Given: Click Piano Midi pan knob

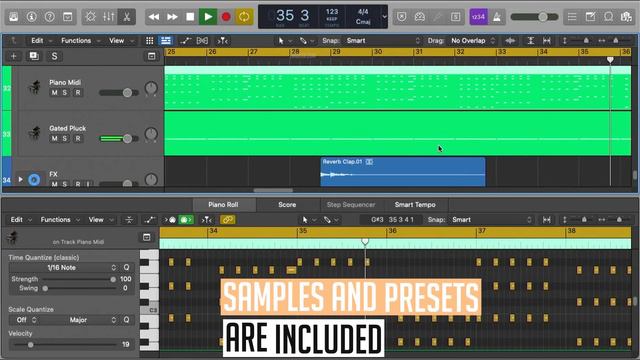Looking at the screenshot, I should pos(151,88).
